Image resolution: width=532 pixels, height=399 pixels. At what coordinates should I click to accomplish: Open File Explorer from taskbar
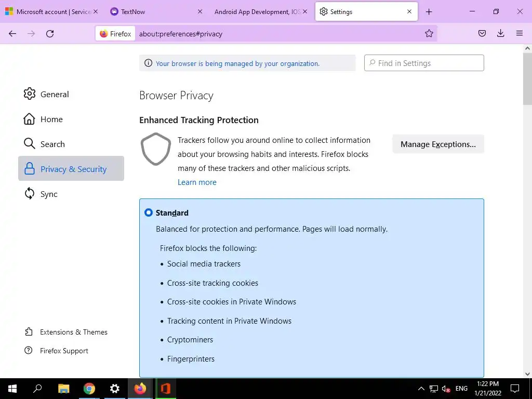click(x=63, y=389)
